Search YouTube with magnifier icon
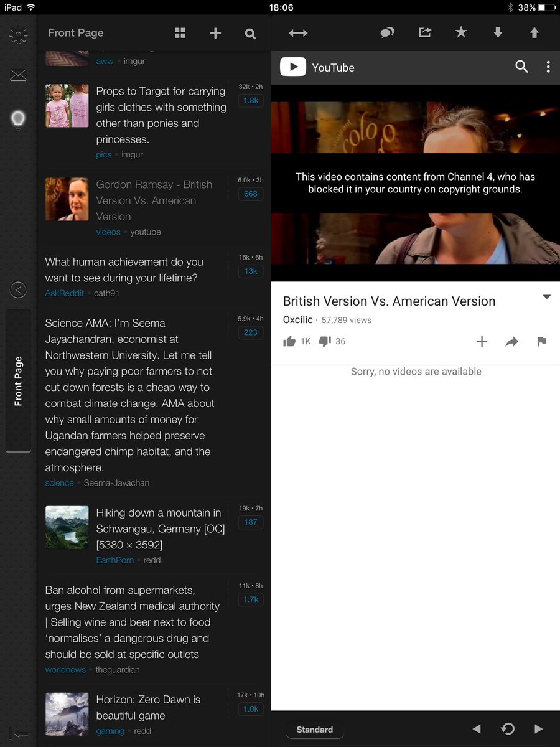The width and height of the screenshot is (560, 747). 522,67
